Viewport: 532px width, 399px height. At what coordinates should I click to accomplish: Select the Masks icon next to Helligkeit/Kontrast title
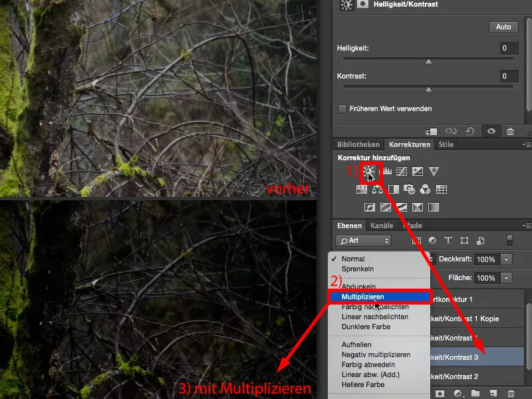[x=362, y=4]
